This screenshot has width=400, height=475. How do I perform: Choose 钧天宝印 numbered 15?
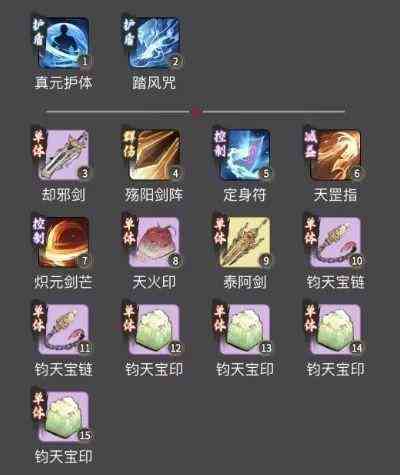click(x=64, y=417)
